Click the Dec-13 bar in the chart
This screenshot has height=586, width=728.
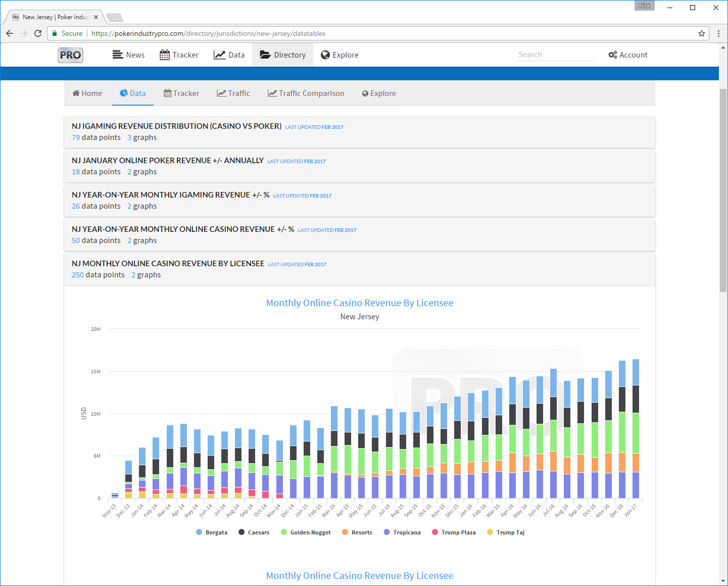tap(128, 479)
